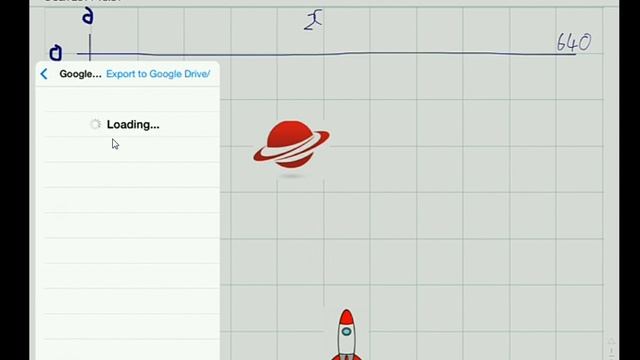Click the 'Loading...' text

[133, 124]
